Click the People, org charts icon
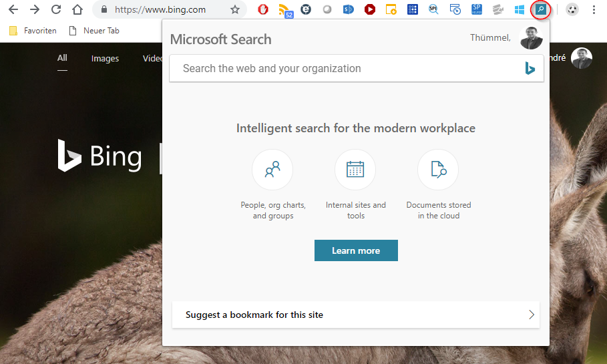This screenshot has width=607, height=364. (x=272, y=170)
